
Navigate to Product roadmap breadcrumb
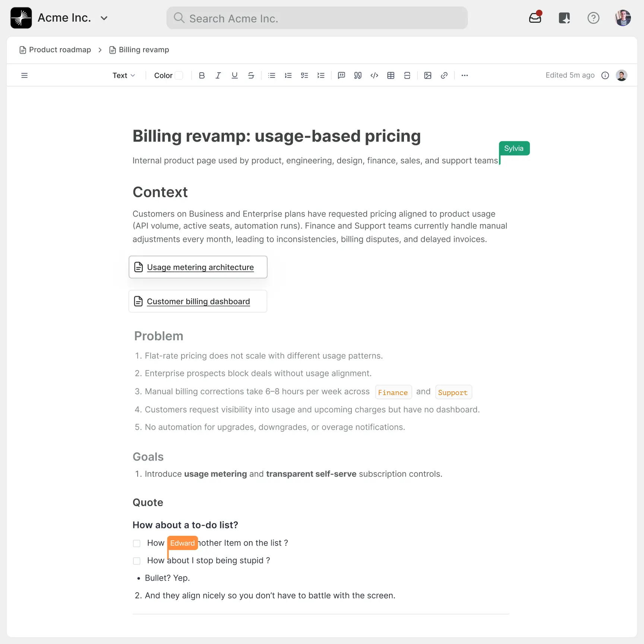(x=60, y=50)
